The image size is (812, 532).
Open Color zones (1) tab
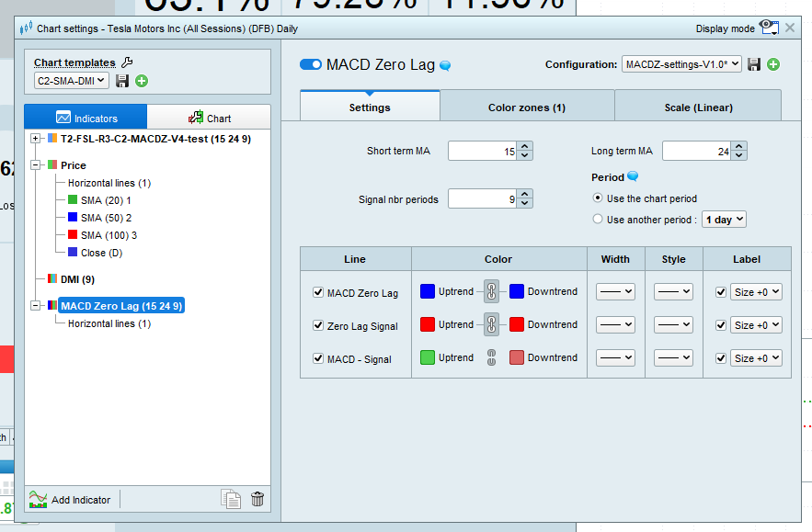click(x=527, y=107)
